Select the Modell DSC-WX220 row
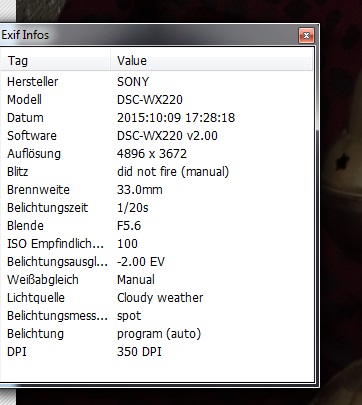362x405 pixels. [157, 100]
